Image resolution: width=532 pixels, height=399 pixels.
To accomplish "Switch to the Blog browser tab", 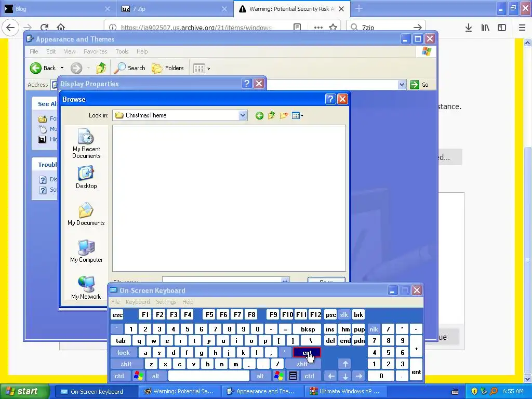I will [x=58, y=9].
